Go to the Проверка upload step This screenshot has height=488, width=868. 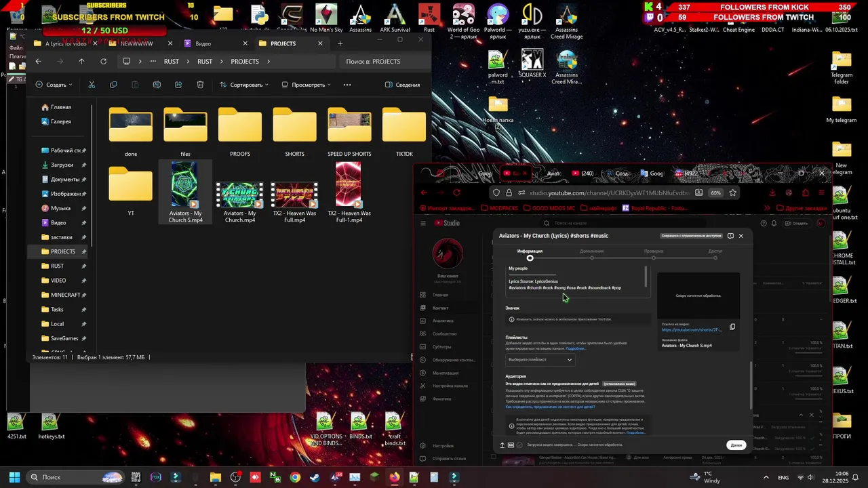click(x=654, y=254)
